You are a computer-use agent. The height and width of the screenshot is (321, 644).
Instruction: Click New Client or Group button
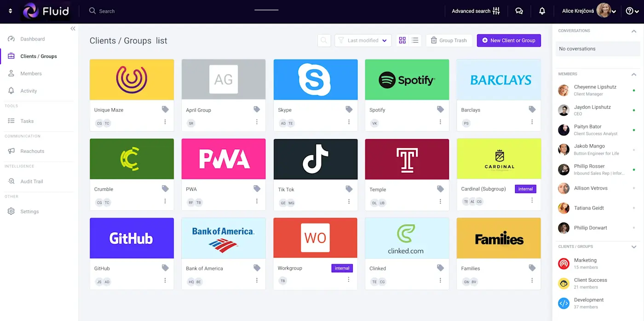click(509, 41)
